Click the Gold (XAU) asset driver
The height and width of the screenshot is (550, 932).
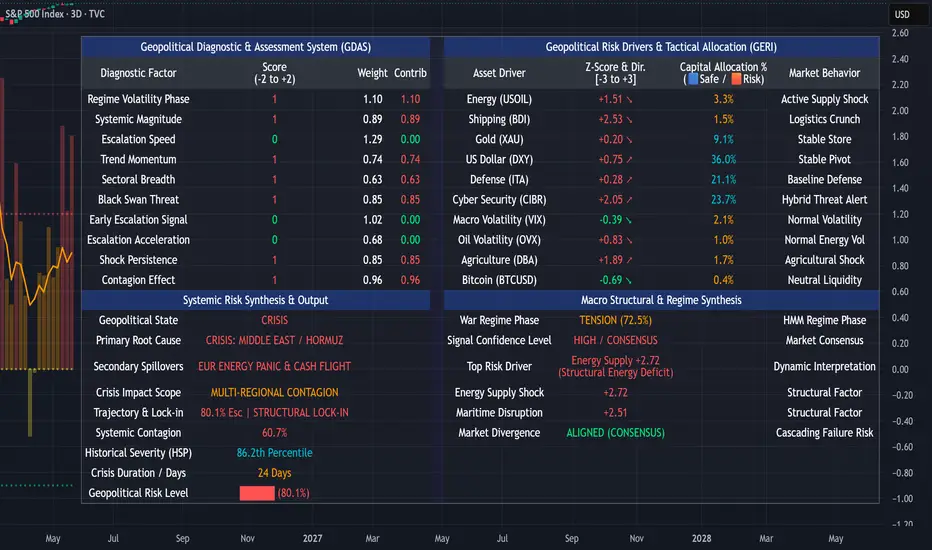[x=499, y=139]
